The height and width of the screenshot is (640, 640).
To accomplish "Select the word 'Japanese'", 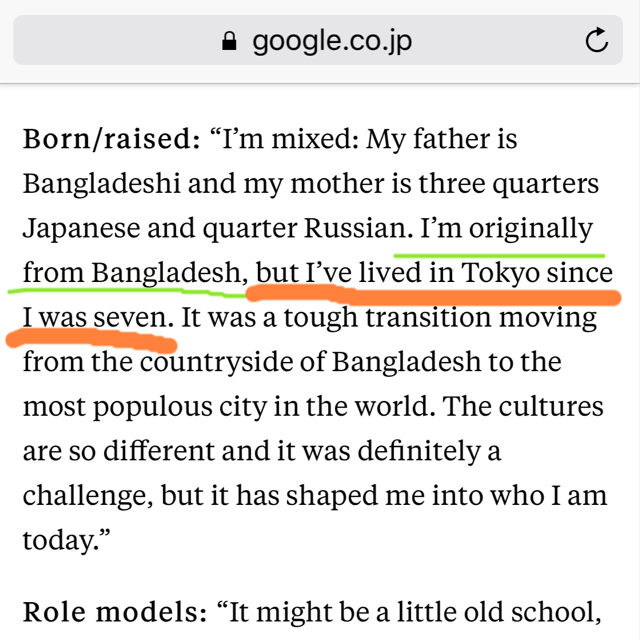I will click(81, 229).
